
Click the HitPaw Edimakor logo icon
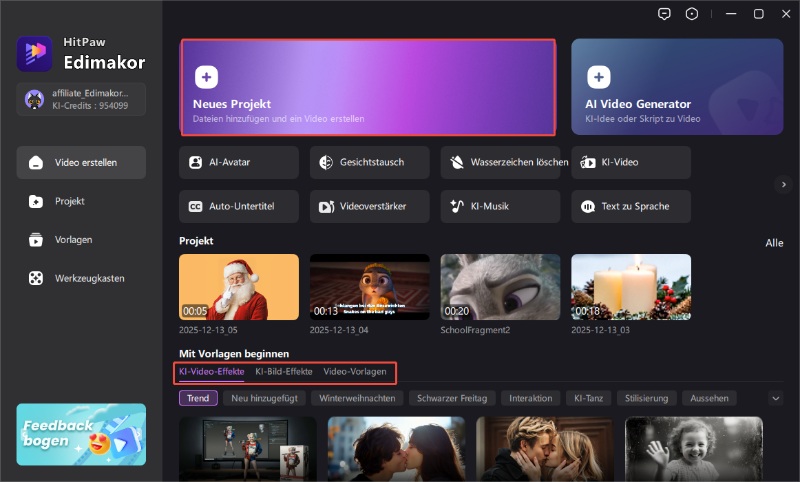click(x=34, y=54)
